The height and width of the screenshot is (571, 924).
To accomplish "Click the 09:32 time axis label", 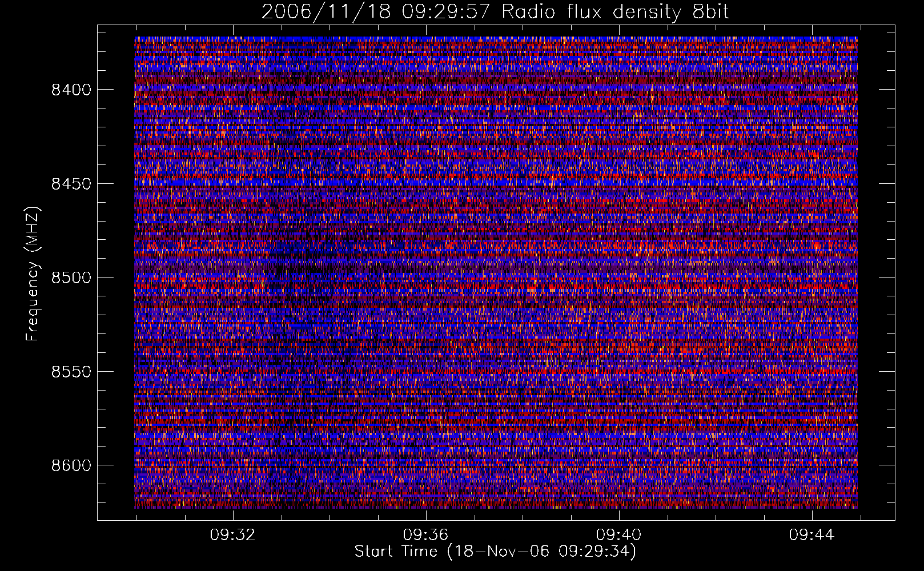I will tap(232, 535).
